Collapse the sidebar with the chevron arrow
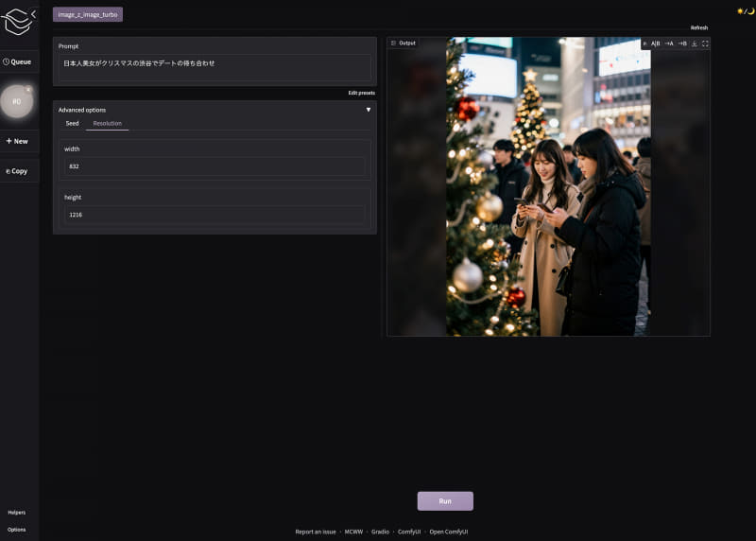The image size is (756, 541). (34, 14)
